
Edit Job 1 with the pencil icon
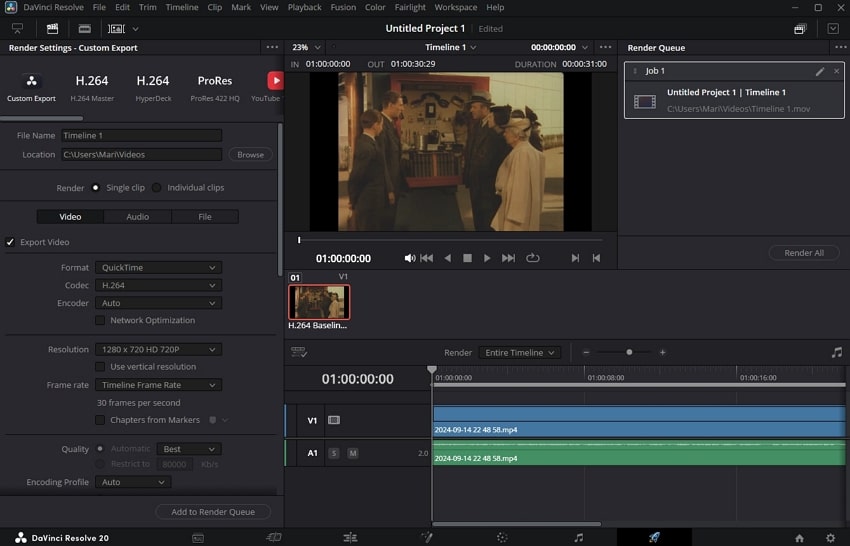point(820,71)
